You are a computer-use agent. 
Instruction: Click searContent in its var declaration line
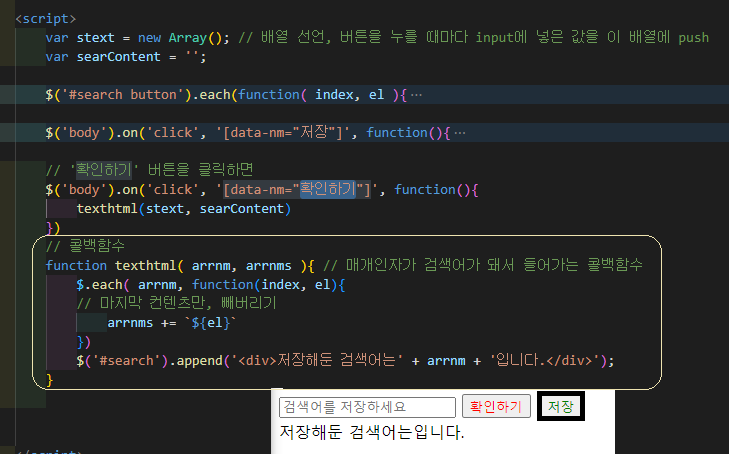119,57
